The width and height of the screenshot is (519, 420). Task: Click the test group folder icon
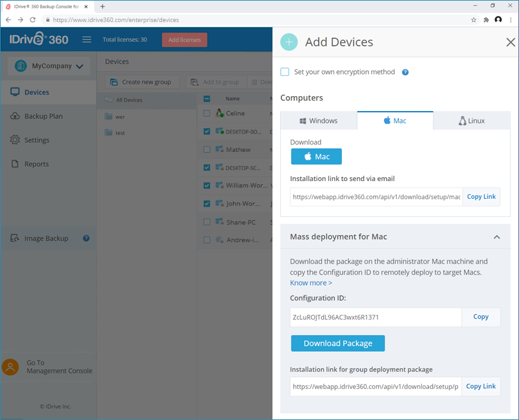[108, 132]
